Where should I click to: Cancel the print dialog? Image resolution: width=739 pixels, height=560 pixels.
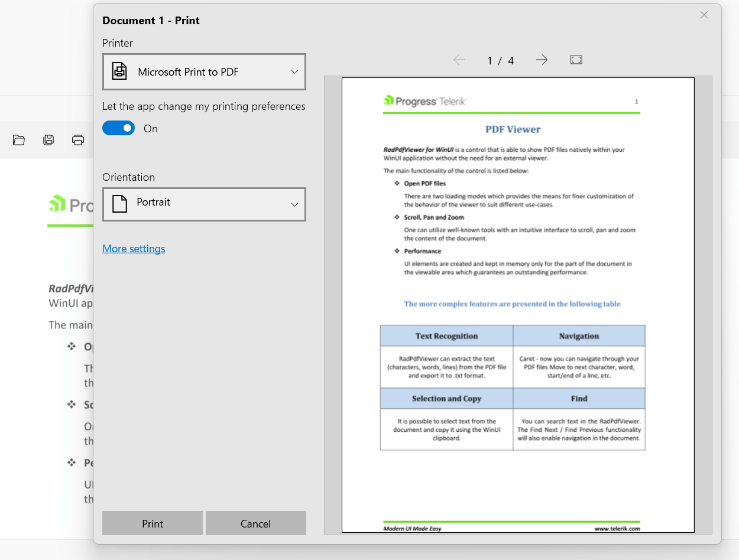(255, 523)
